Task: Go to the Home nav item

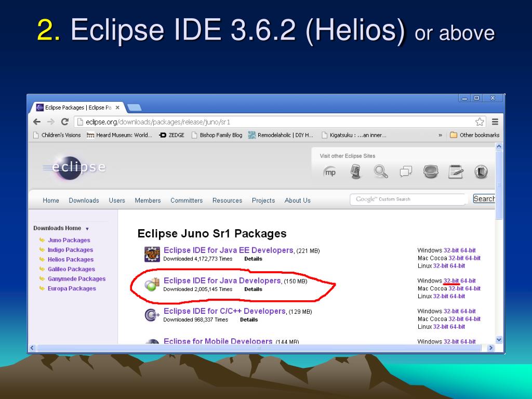Action: coord(51,201)
